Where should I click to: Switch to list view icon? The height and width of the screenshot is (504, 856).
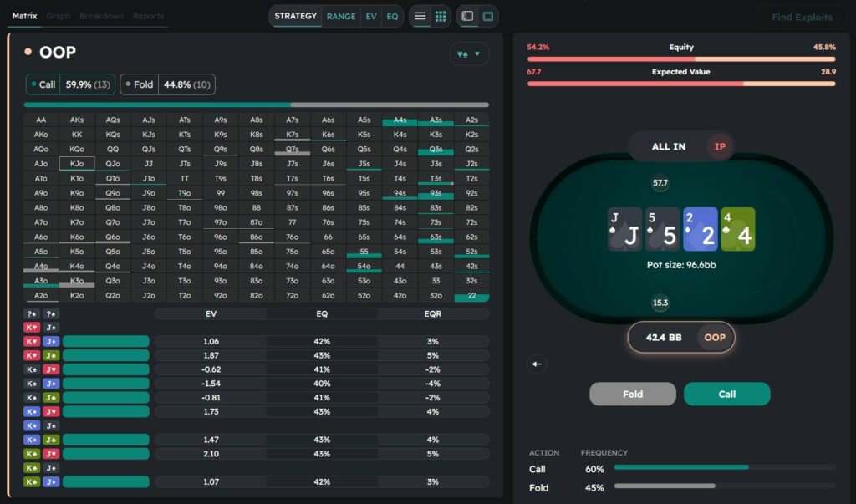click(x=420, y=16)
